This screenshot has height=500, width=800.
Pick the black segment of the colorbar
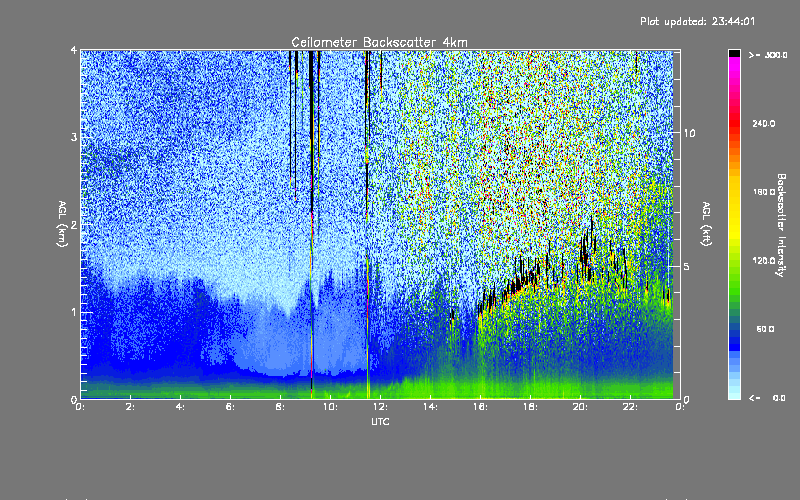734,53
